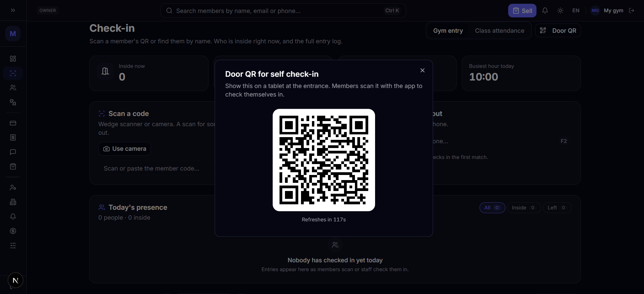644x294 pixels.
Task: Click the scan or paste member code field
Action: click(x=157, y=168)
